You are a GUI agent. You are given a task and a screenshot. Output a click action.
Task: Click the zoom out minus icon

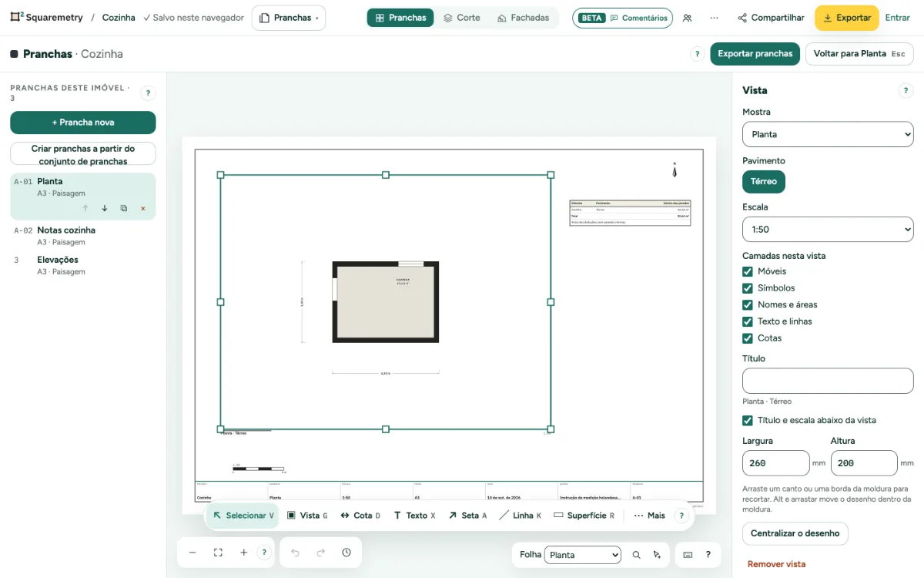[x=192, y=553]
